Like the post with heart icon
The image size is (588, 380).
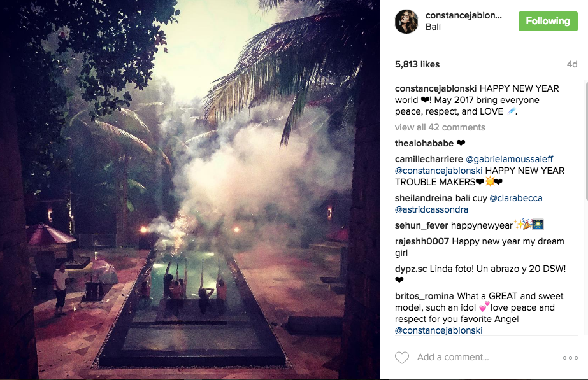401,358
